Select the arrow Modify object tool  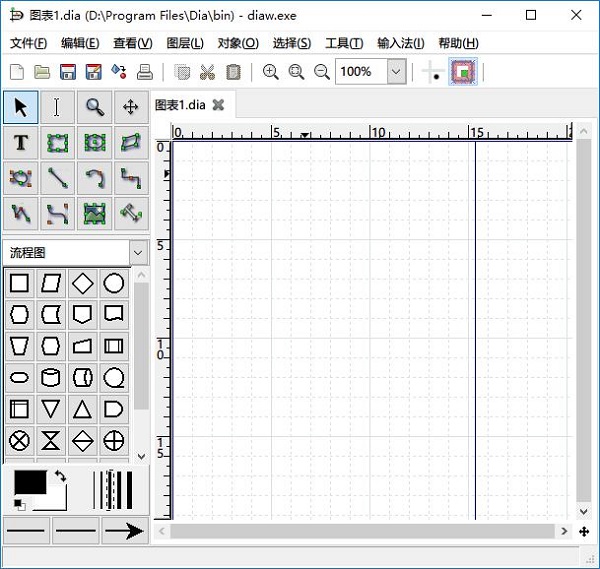coord(21,107)
